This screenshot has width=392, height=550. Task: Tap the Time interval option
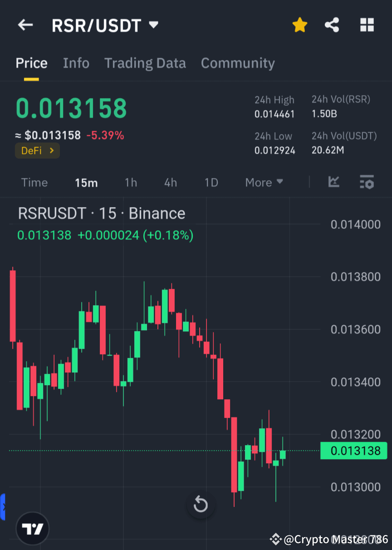[34, 182]
